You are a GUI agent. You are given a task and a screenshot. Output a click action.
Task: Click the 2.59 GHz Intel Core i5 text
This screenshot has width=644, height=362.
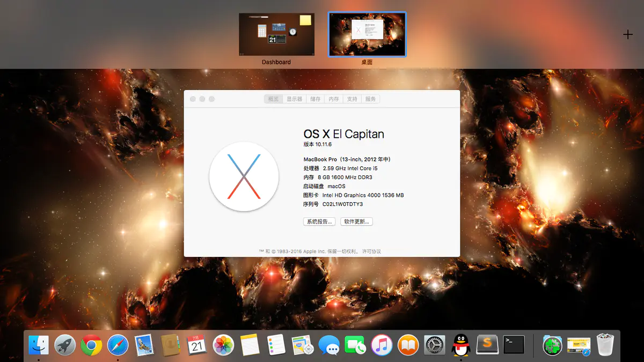[350, 168]
